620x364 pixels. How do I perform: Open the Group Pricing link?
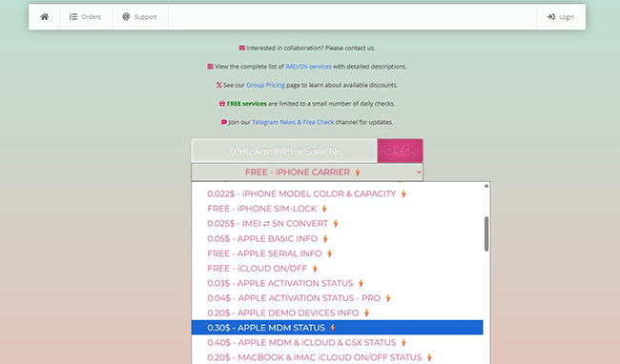[x=265, y=85]
